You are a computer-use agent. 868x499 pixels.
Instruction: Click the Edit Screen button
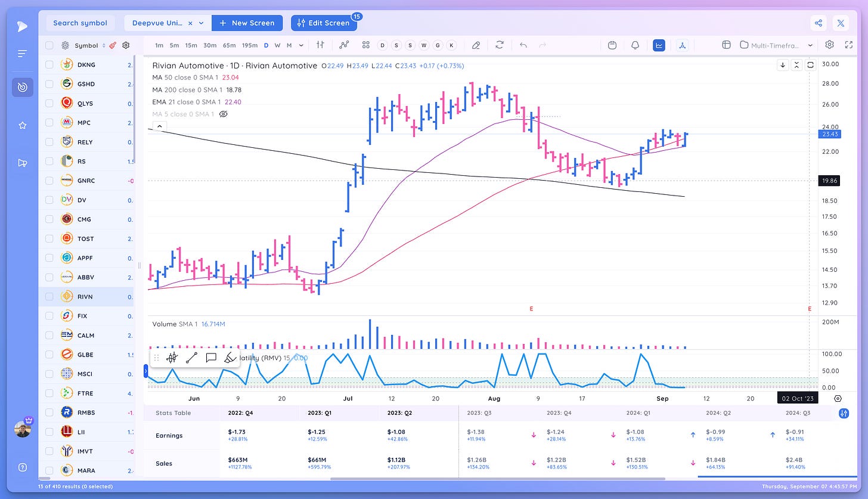[x=323, y=23]
